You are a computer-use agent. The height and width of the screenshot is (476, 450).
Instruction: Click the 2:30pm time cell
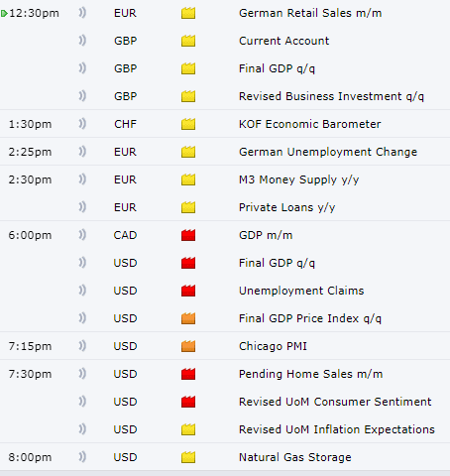click(30, 179)
